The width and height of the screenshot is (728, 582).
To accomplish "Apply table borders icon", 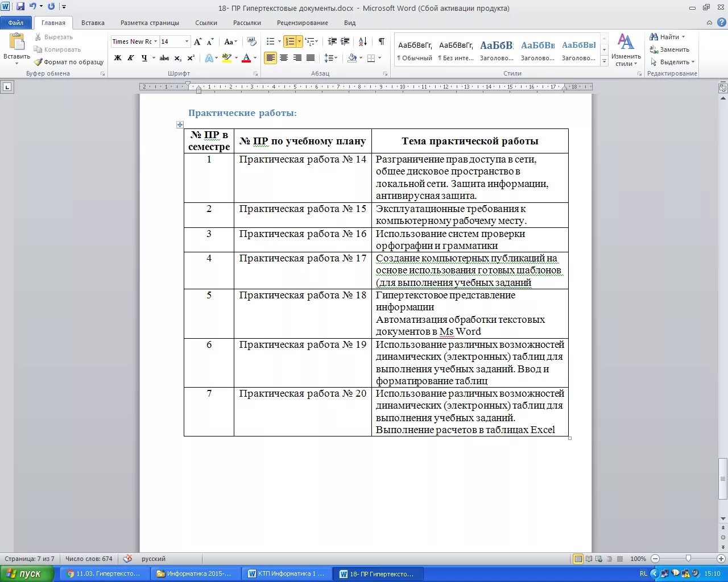I will (371, 58).
